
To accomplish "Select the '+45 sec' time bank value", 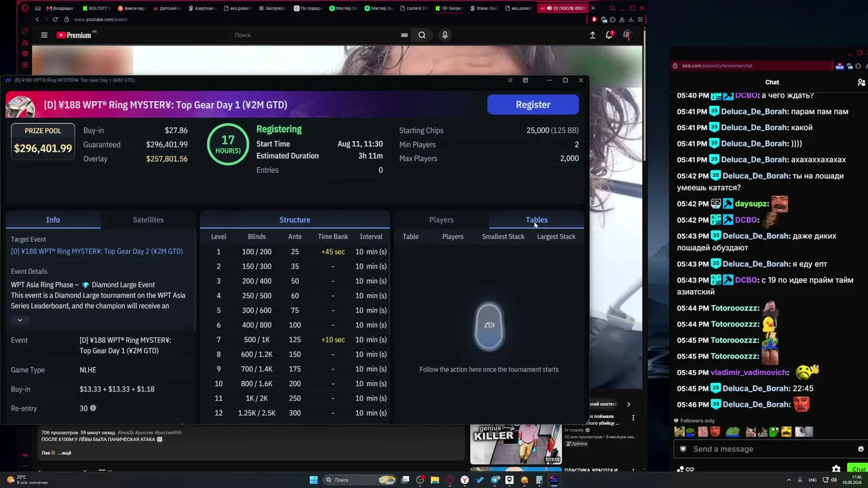I will [x=333, y=251].
